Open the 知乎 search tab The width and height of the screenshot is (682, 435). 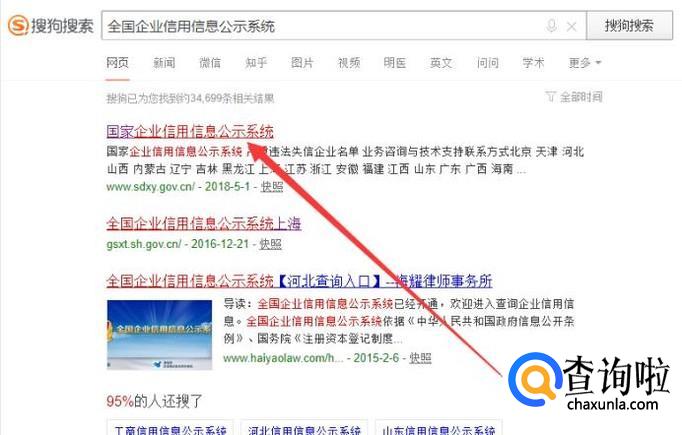tap(256, 63)
